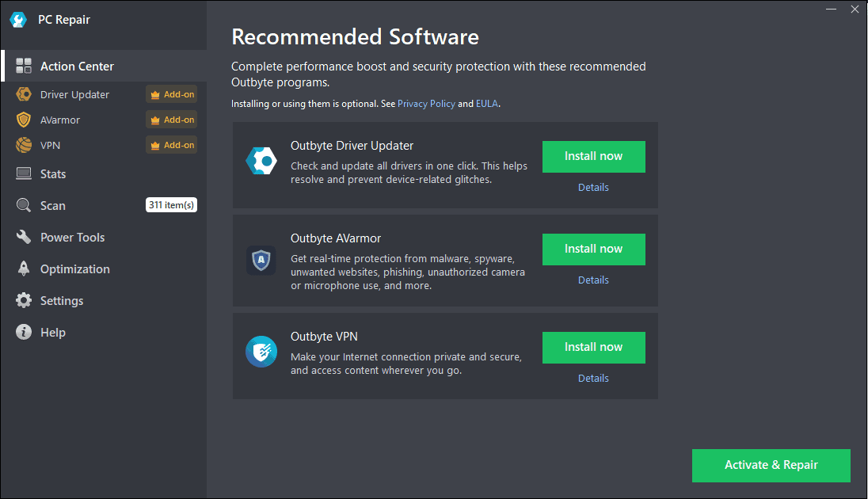Open the Action Center section
This screenshot has width=868, height=499.
coord(104,66)
